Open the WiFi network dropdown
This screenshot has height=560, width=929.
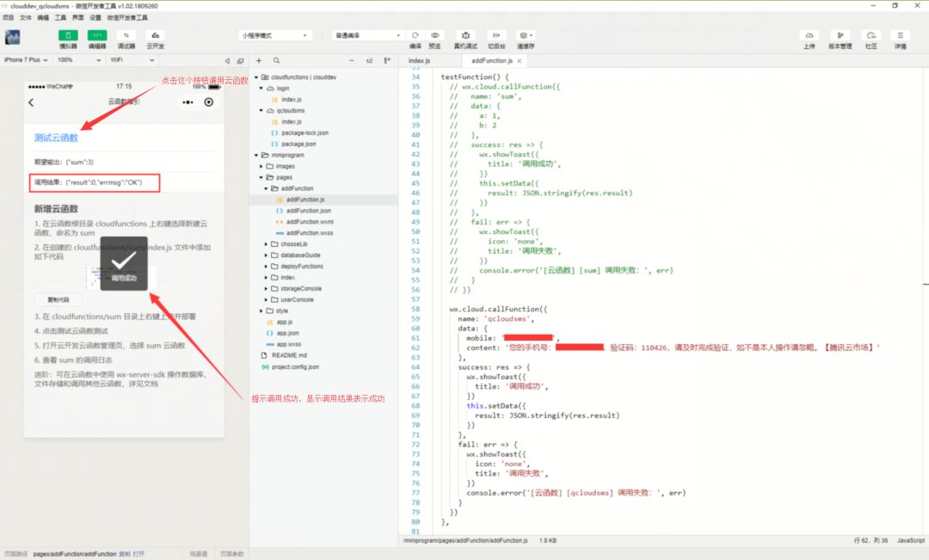tap(132, 60)
